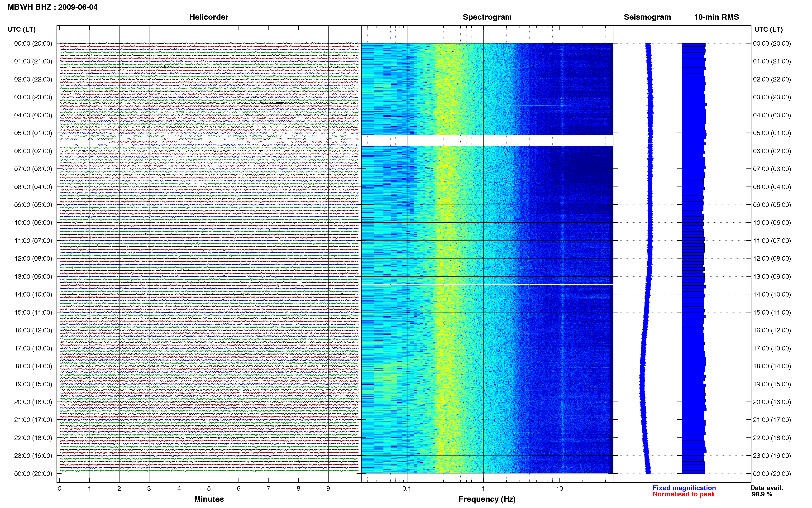812x508 pixels.
Task: Click the seismogram trace near 18:00
Action: click(x=642, y=366)
